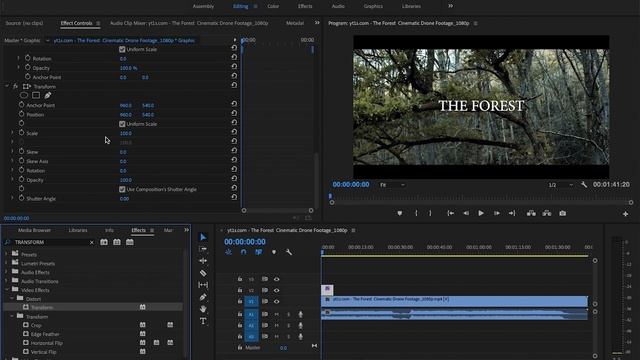640x360 pixels.
Task: Toggle Snap in timeline
Action: (x=243, y=252)
